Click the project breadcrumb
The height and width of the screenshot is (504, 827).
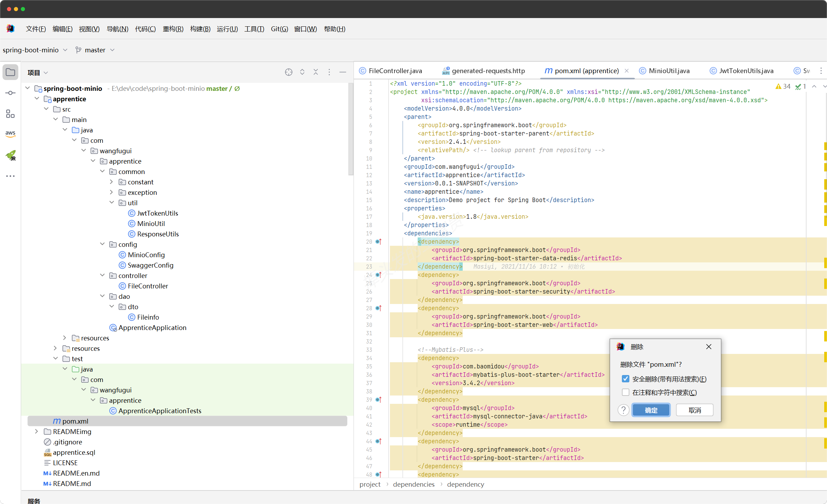pyautogui.click(x=370, y=484)
